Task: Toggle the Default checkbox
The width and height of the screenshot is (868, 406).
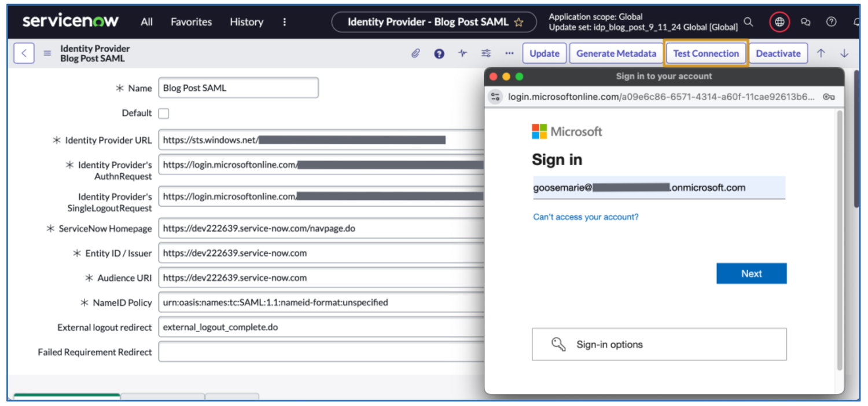Action: 164,114
